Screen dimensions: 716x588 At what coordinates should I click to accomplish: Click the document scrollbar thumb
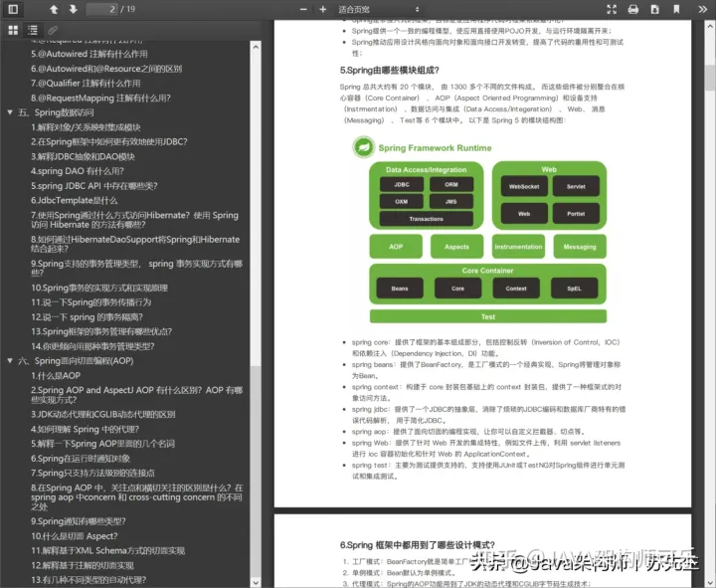pyautogui.click(x=710, y=78)
